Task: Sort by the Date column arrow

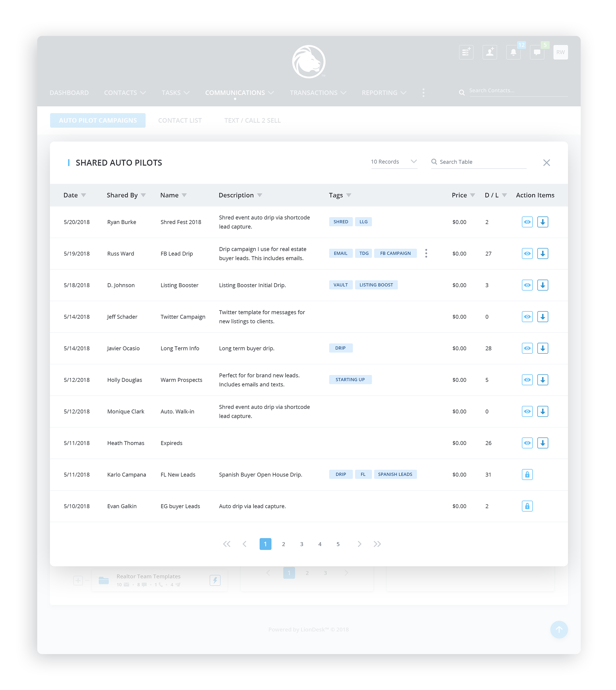Action: coord(83,195)
